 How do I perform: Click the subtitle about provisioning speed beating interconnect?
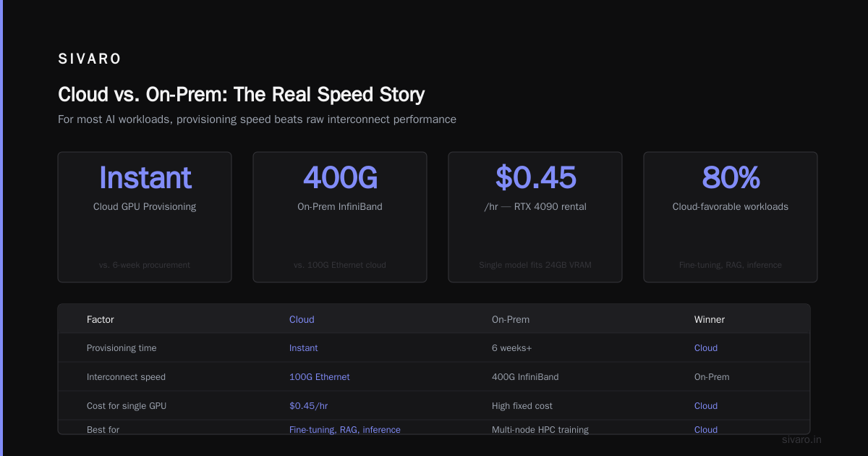click(x=257, y=119)
